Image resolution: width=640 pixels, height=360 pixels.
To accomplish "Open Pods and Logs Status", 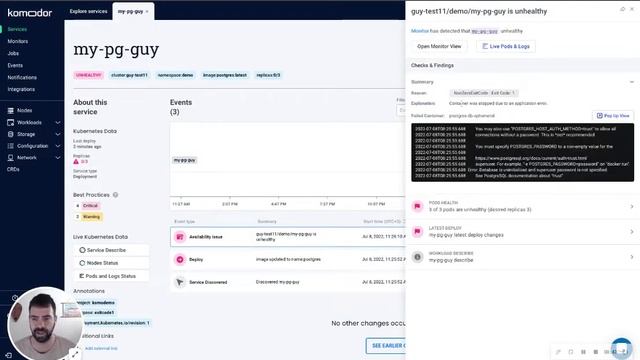I will tap(111, 276).
